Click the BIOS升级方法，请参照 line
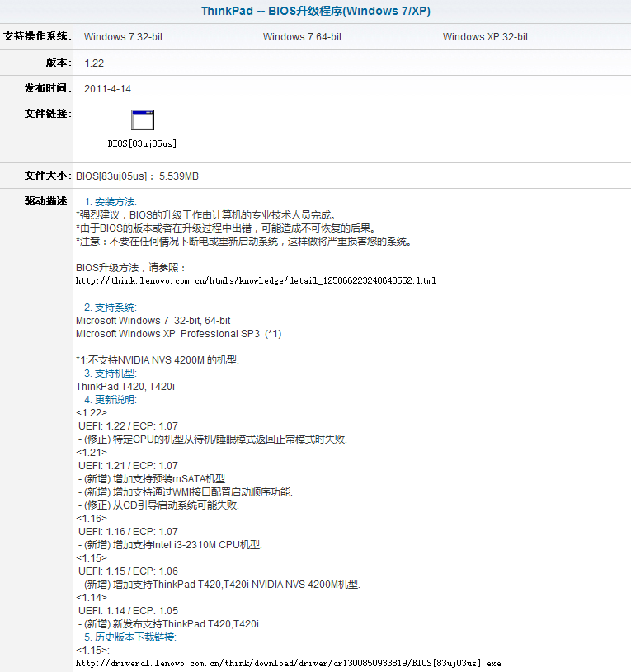631x672 pixels. 131,268
